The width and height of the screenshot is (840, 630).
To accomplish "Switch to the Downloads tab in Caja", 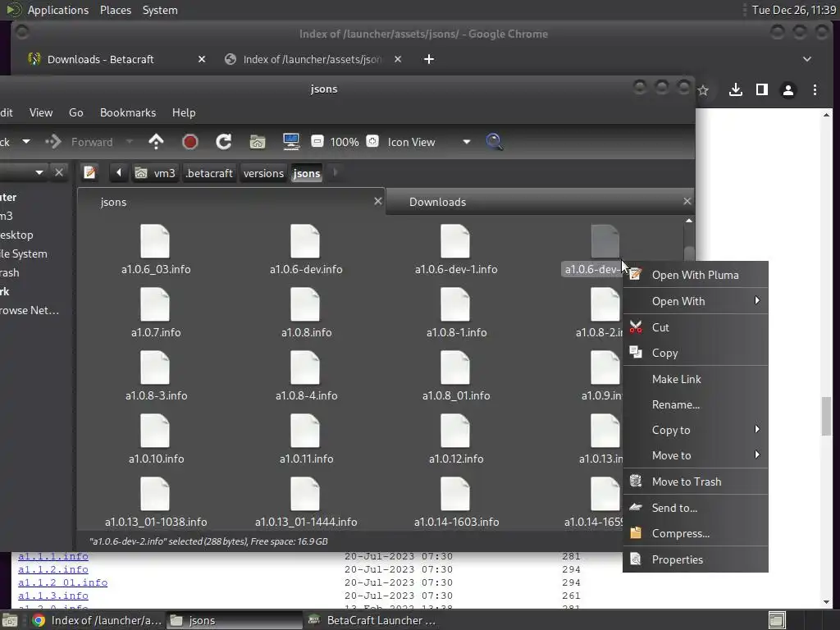I will tap(540, 202).
